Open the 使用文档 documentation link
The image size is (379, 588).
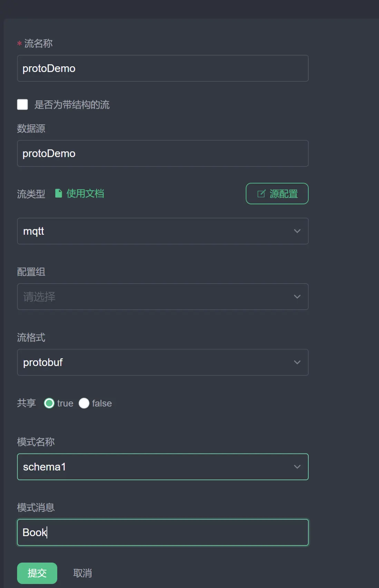coord(85,193)
